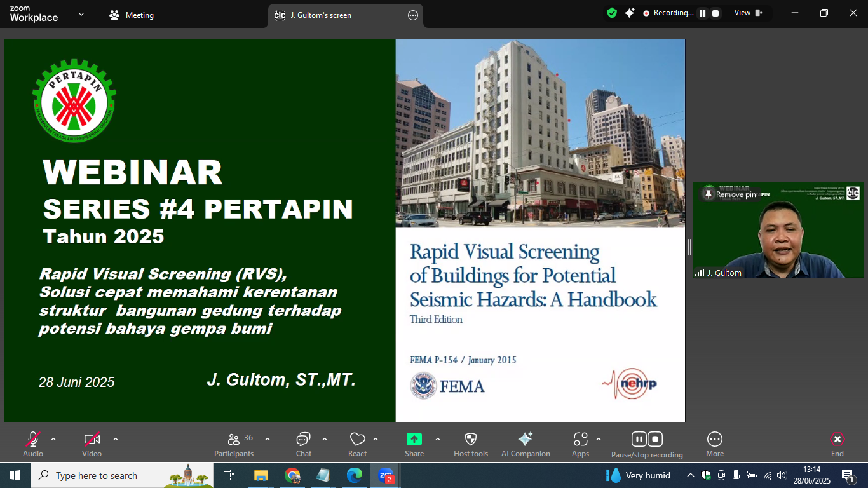This screenshot has height=488, width=868.
Task: Select J. Gultom's screen tab
Action: tap(320, 15)
